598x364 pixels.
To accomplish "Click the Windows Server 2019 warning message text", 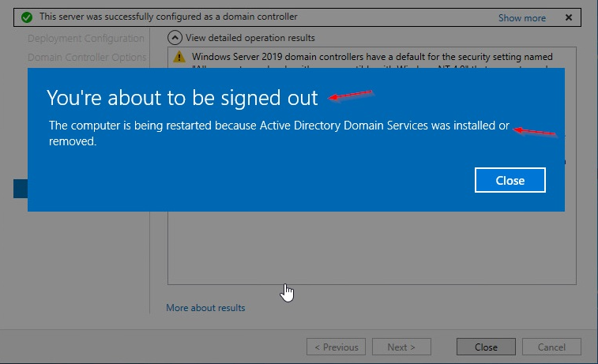I will 372,57.
